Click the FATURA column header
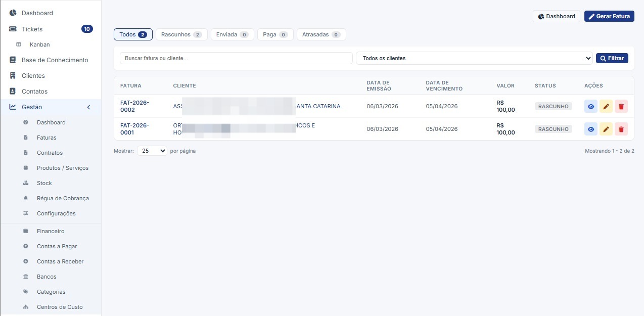This screenshot has height=316, width=644. point(131,85)
